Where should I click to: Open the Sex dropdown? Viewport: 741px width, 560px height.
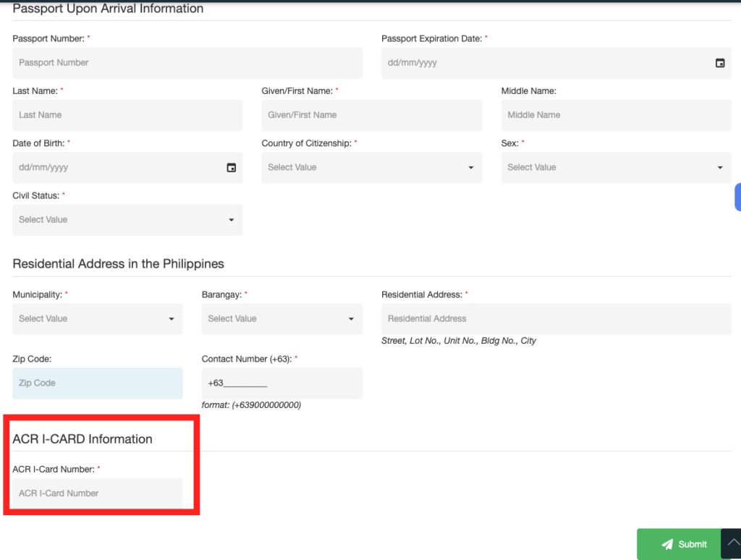tap(615, 168)
